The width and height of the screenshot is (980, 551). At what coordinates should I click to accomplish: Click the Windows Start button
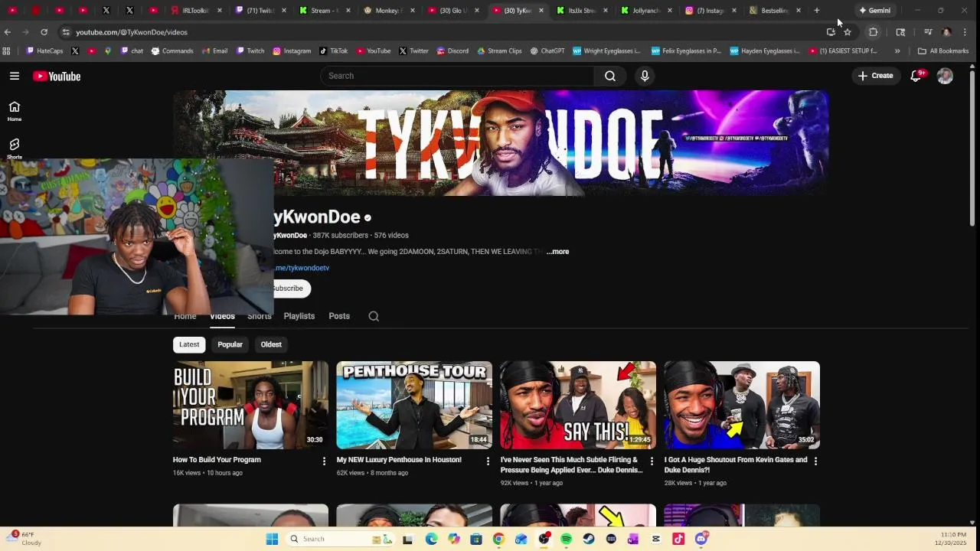(272, 539)
